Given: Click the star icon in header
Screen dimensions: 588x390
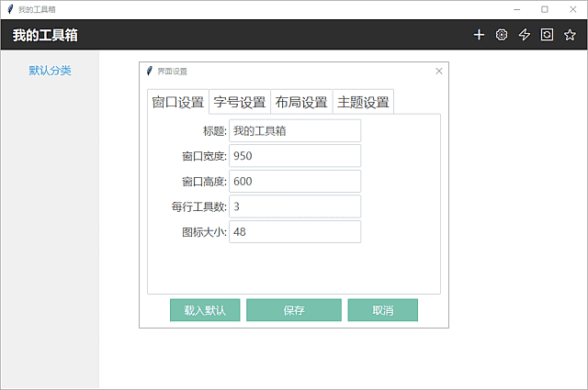Looking at the screenshot, I should coord(570,35).
